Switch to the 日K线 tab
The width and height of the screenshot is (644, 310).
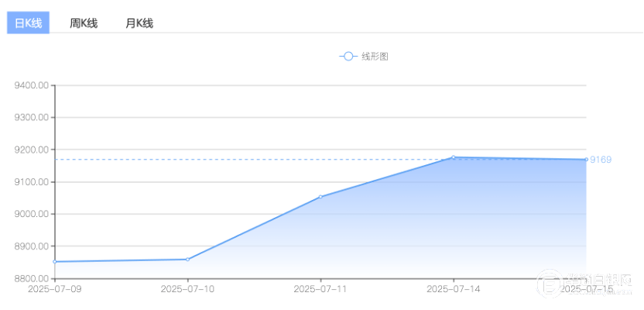[x=29, y=23]
